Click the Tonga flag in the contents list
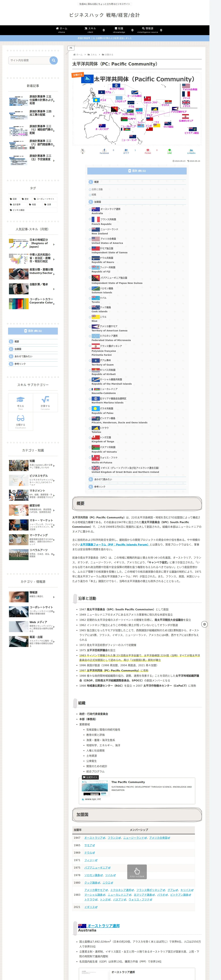Image resolution: width=221 pixels, height=980 pixels. coord(96,438)
